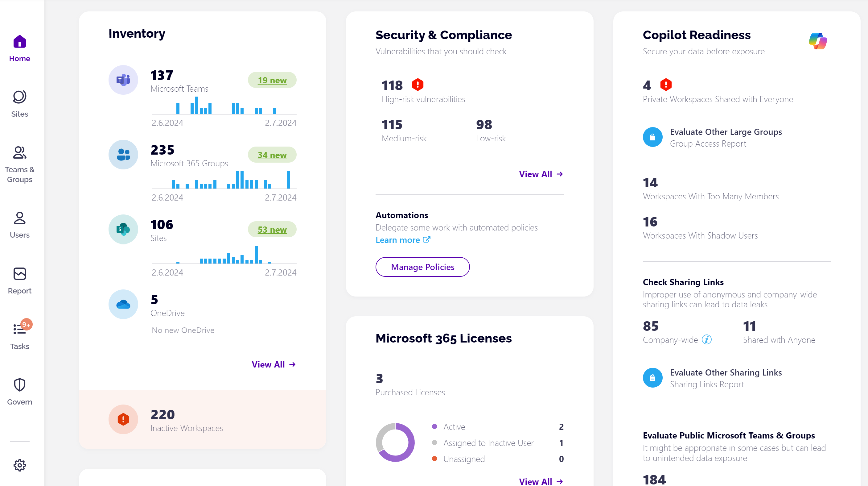Click high-risk vulnerabilities red alert icon
Viewport: 868px width, 486px height.
(x=418, y=84)
